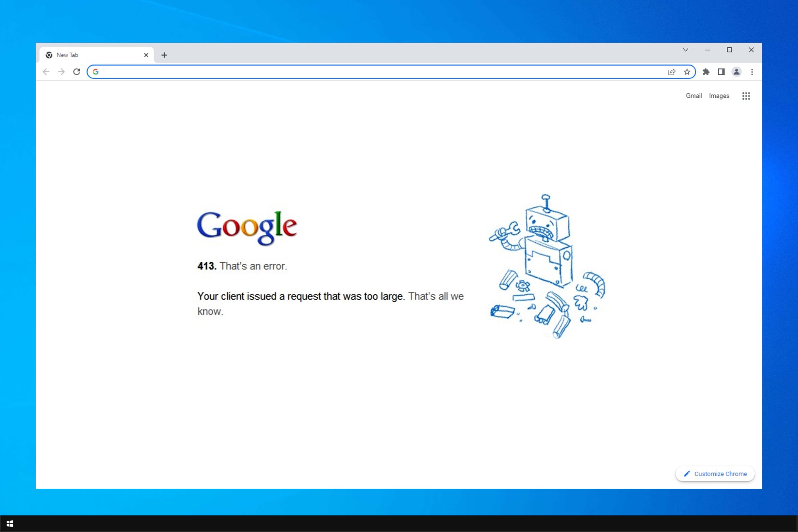Click the Images link

pyautogui.click(x=719, y=96)
